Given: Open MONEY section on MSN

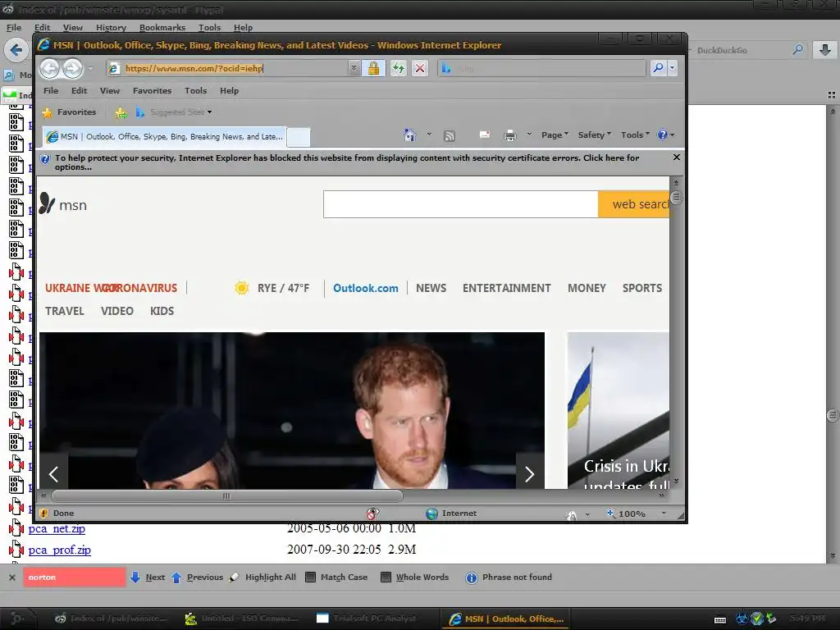Looking at the screenshot, I should (x=587, y=288).
